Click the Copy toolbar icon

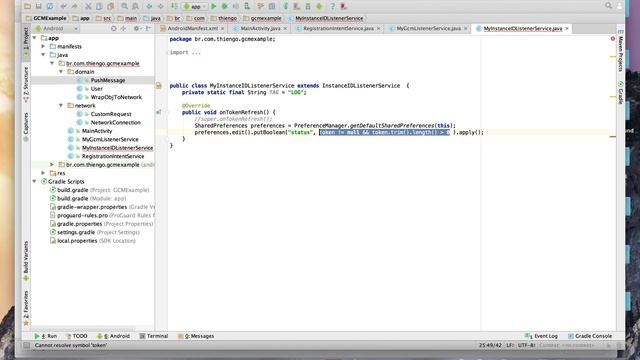[99, 6]
